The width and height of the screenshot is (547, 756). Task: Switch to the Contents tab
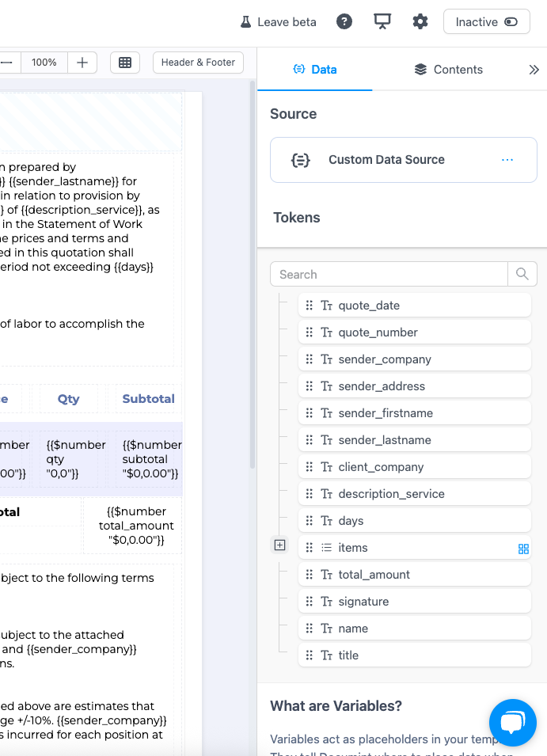coord(448,70)
